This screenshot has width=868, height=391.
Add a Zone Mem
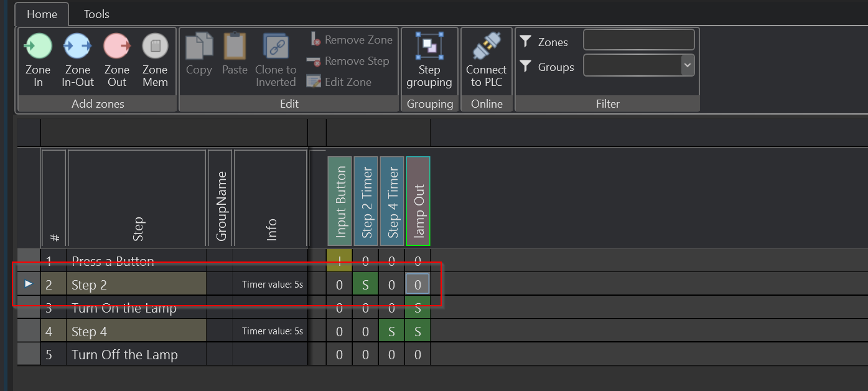click(155, 60)
